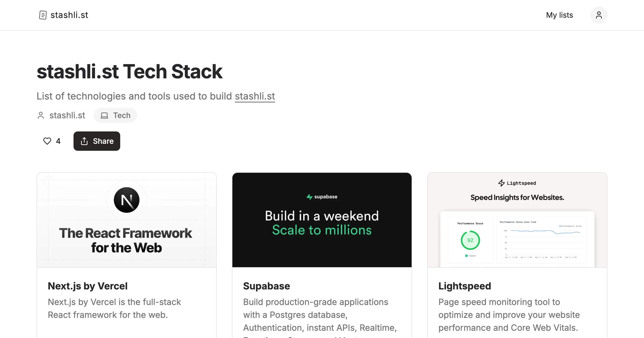The height and width of the screenshot is (338, 644).
Task: Select the Tech category tag
Action: (115, 115)
